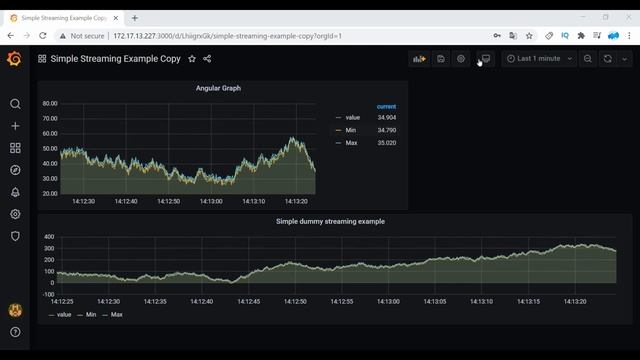Click the Simple dummy streaming chart area

336,265
